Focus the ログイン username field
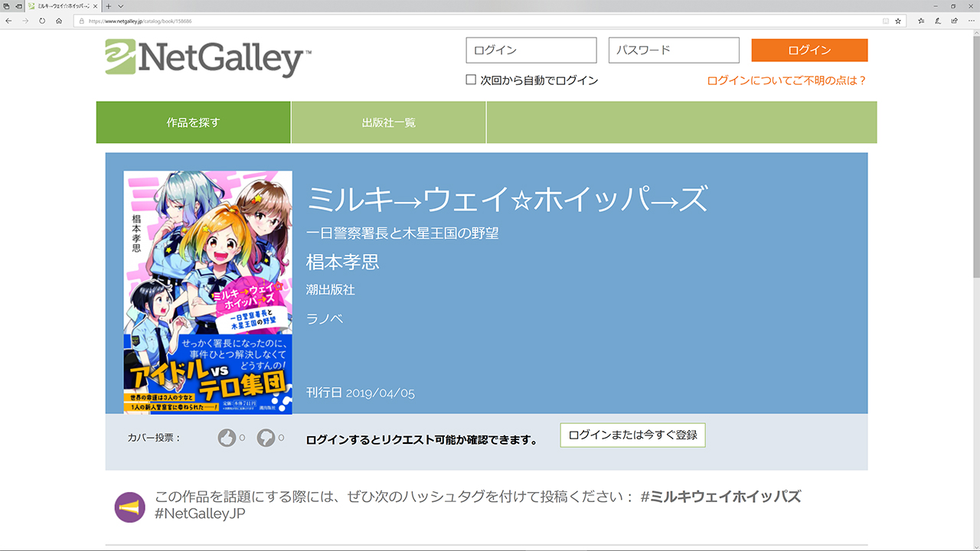This screenshot has width=980, height=551. click(x=531, y=51)
